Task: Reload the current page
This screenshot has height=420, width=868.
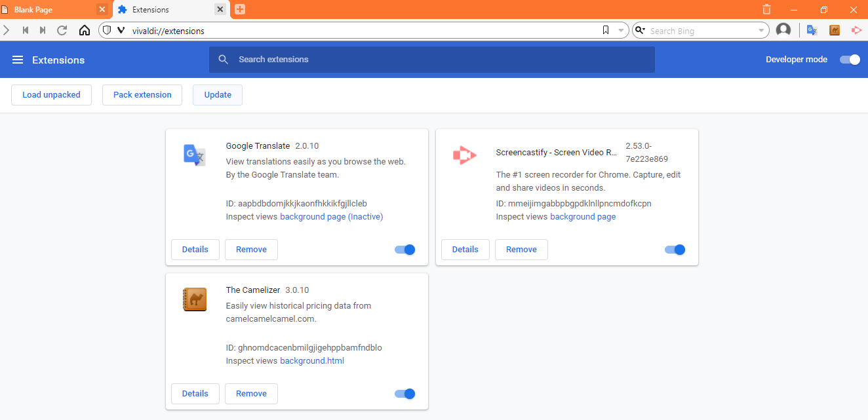Action: 62,30
